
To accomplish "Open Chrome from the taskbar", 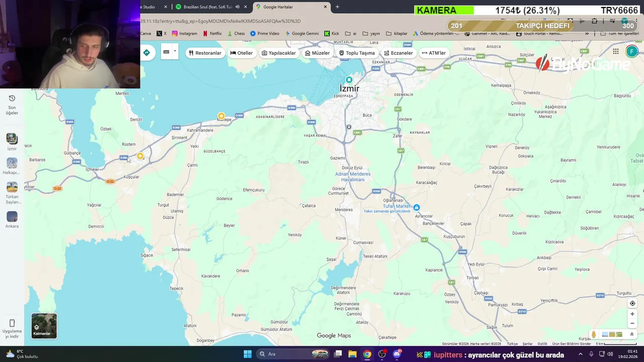I will (367, 354).
